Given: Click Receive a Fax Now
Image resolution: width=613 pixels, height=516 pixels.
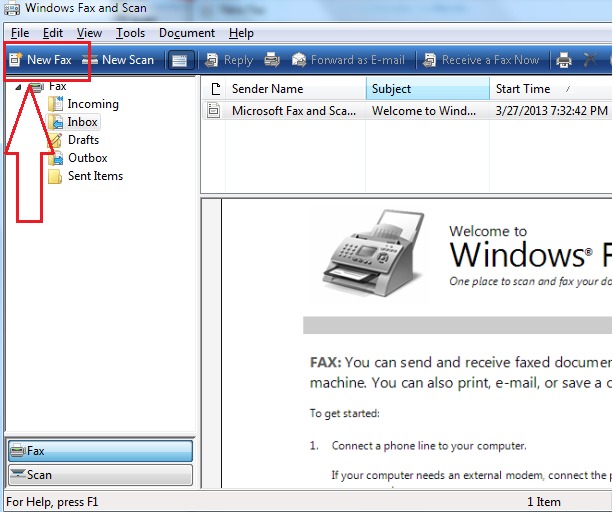Looking at the screenshot, I should pyautogui.click(x=481, y=60).
